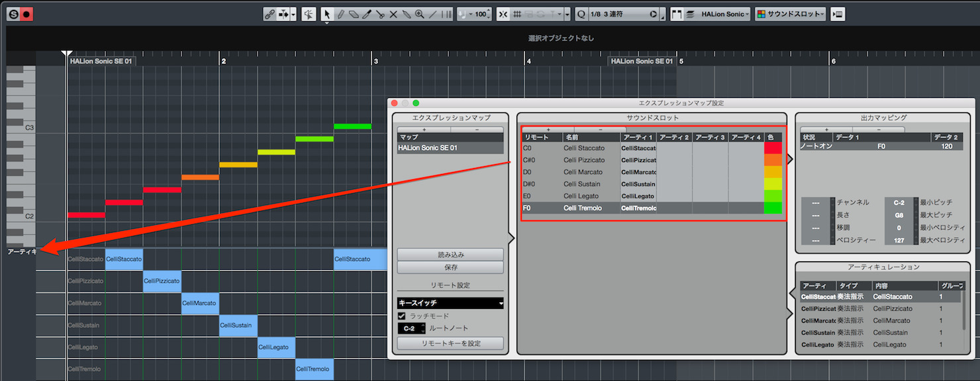Select the Object Selection arrow tool
The height and width of the screenshot is (381, 980).
point(327,14)
